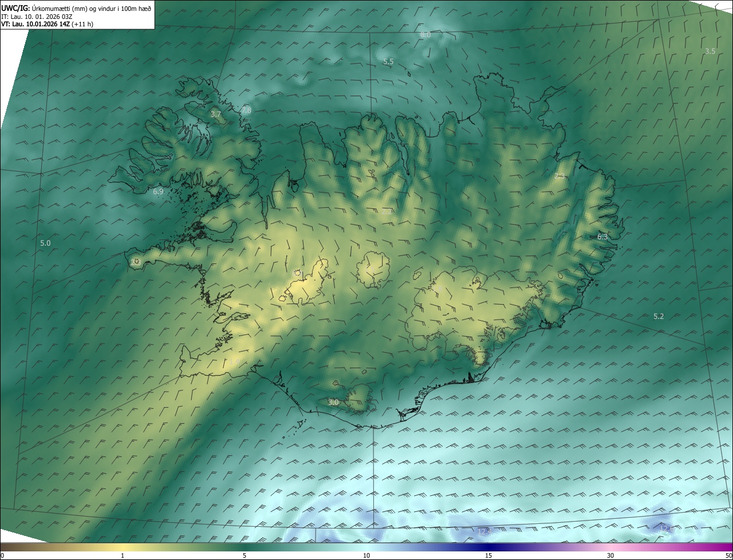Click the '3.7' value in the Westfjords
Image resolution: width=733 pixels, height=560 pixels.
coord(215,115)
